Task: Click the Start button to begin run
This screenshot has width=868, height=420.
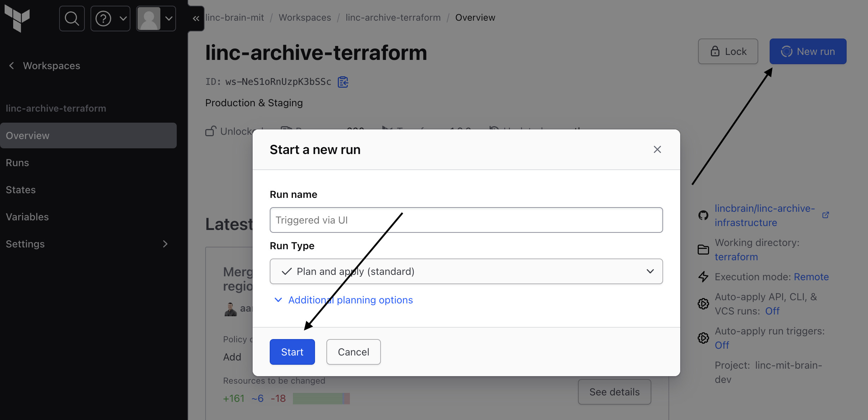Action: (x=292, y=351)
